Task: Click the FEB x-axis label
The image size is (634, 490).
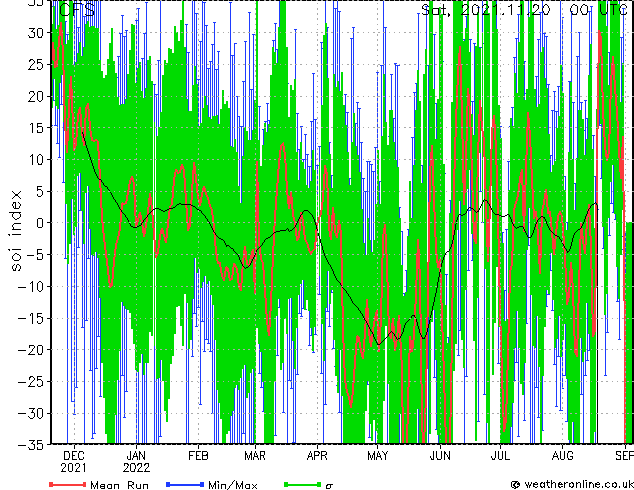Action: pyautogui.click(x=199, y=456)
